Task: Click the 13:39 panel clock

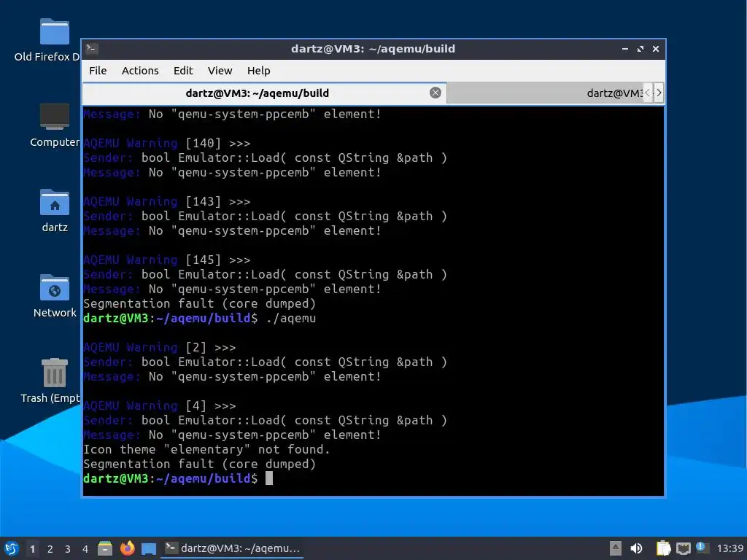Action: (x=729, y=548)
